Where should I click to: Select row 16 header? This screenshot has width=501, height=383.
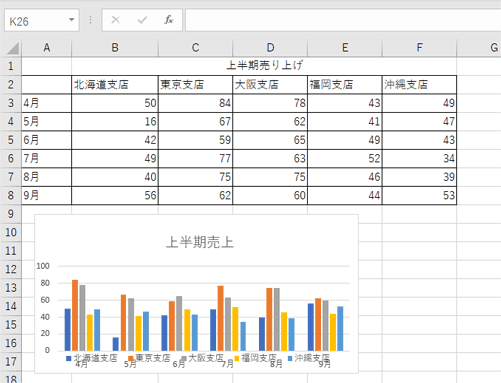11,343
